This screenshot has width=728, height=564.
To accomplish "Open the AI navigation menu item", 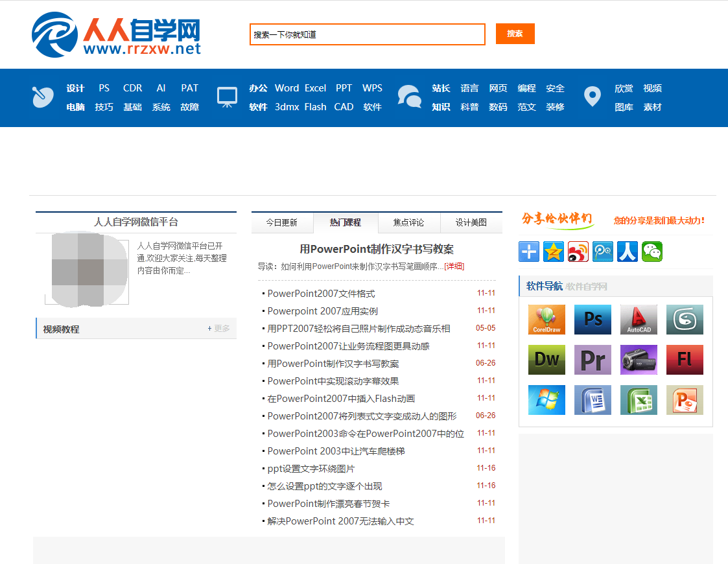I will (161, 88).
